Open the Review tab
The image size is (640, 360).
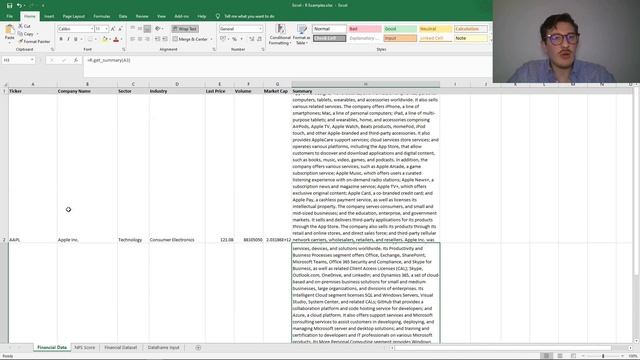coord(142,16)
